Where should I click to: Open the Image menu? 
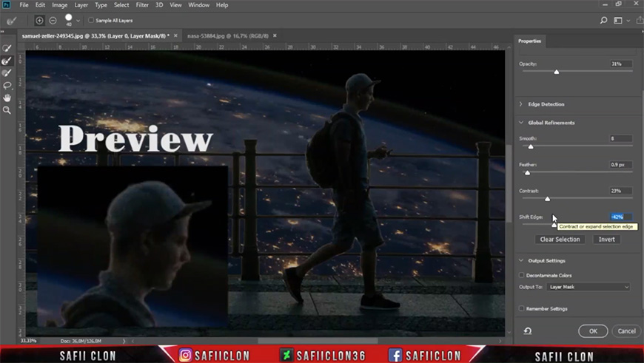(59, 5)
